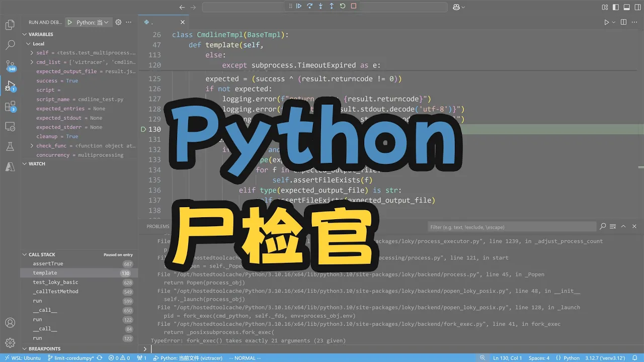This screenshot has width=644, height=362.
Task: Open the Azure view in the activity bar
Action: [10, 167]
